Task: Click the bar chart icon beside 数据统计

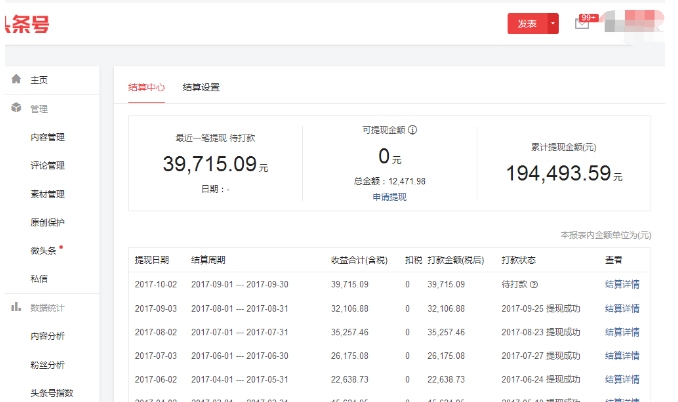Action: point(15,308)
